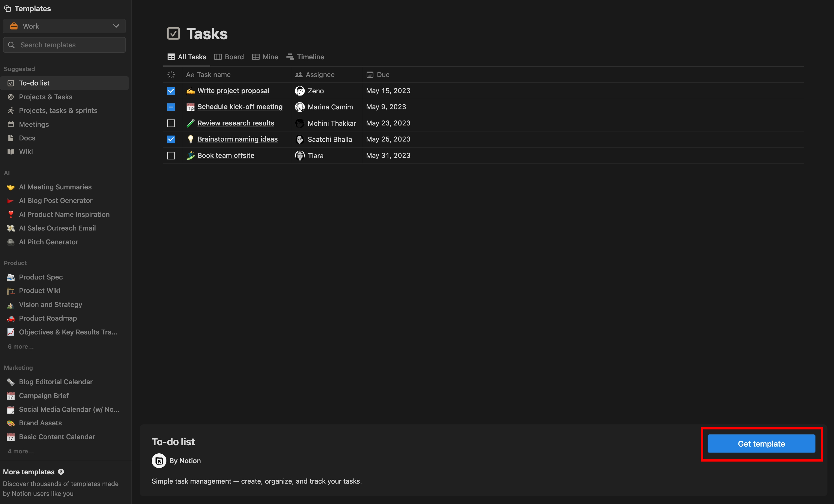Check the Review research results checkbox
Image resolution: width=834 pixels, height=504 pixels.
pos(171,123)
